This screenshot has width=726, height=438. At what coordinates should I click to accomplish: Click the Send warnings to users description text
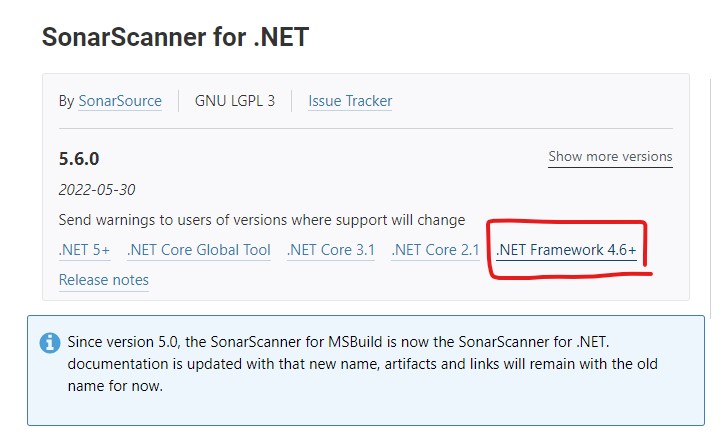[262, 220]
